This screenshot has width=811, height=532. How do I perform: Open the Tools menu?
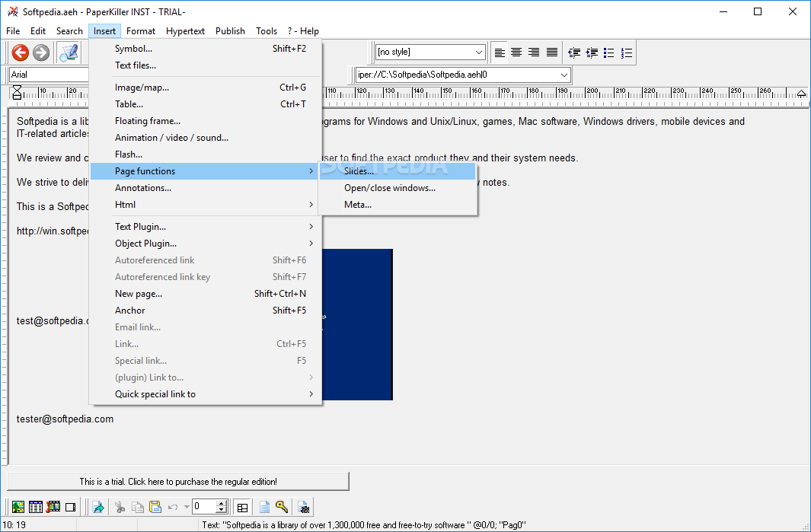click(267, 31)
